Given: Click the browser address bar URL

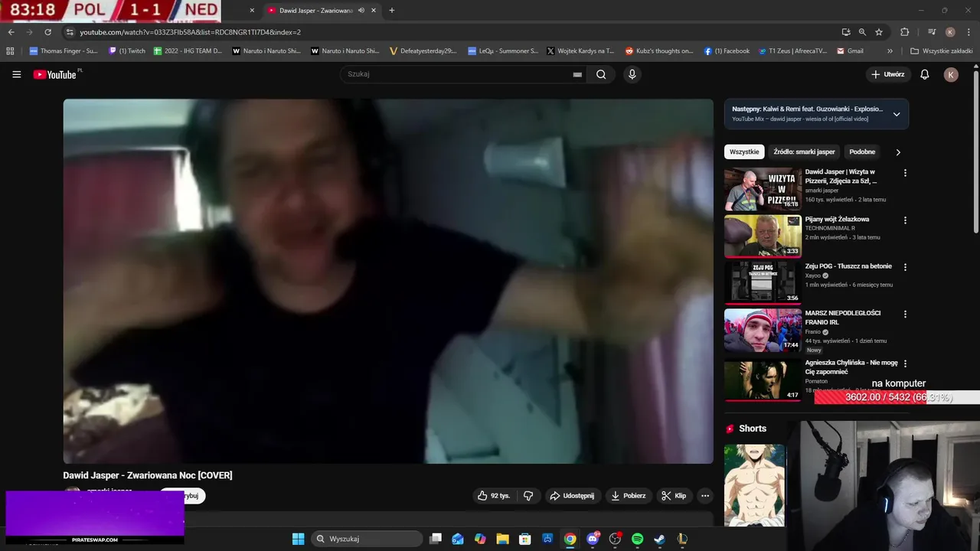Looking at the screenshot, I should (x=190, y=32).
